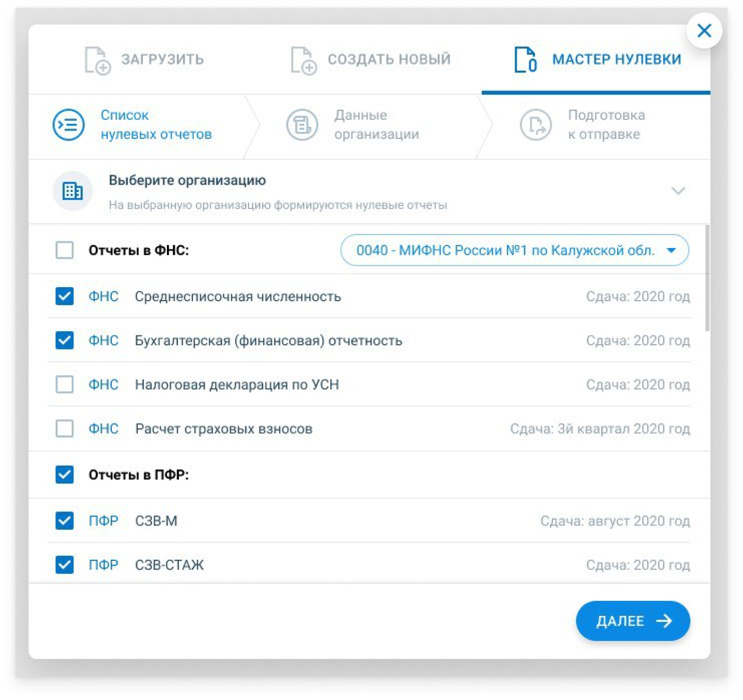The image size is (743, 700).
Task: Click the upload document icon beside Загрузить
Action: click(x=97, y=60)
